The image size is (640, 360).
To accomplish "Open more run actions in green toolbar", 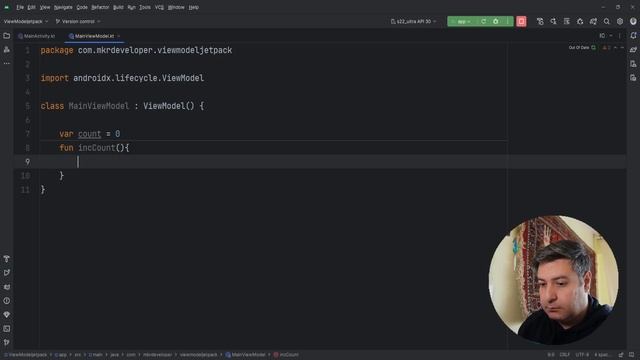I will point(507,21).
